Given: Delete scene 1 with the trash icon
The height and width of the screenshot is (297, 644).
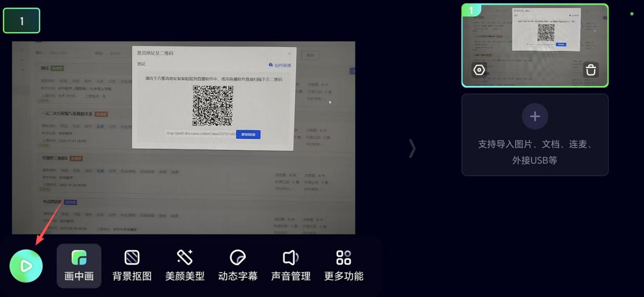Looking at the screenshot, I should pyautogui.click(x=591, y=70).
